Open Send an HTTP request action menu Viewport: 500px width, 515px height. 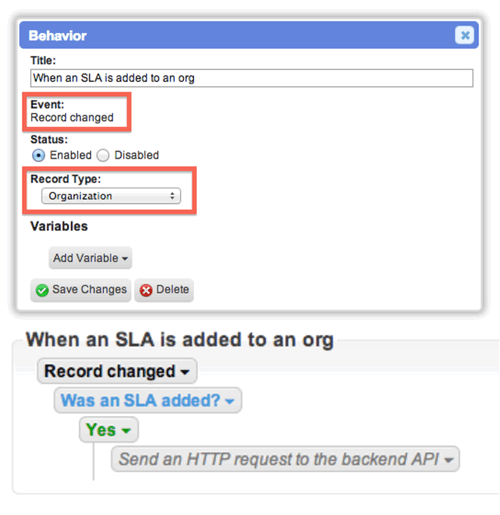click(x=449, y=460)
